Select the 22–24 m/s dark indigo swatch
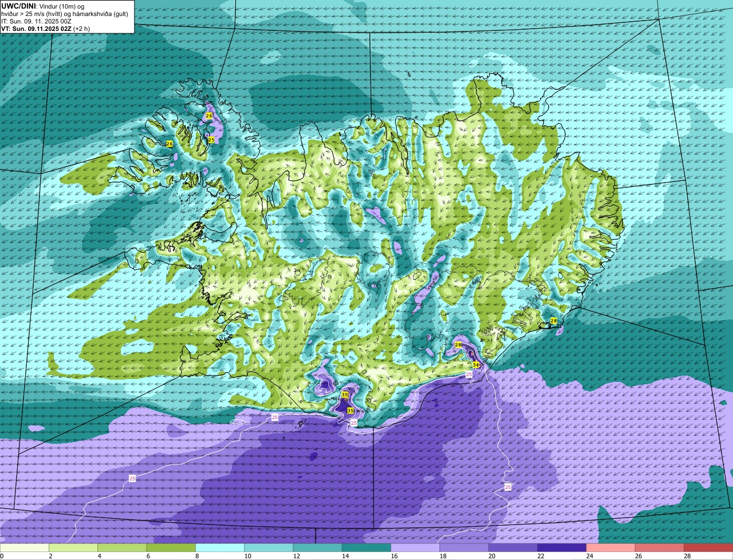Viewport: 733px width, 560px height. coord(562,547)
